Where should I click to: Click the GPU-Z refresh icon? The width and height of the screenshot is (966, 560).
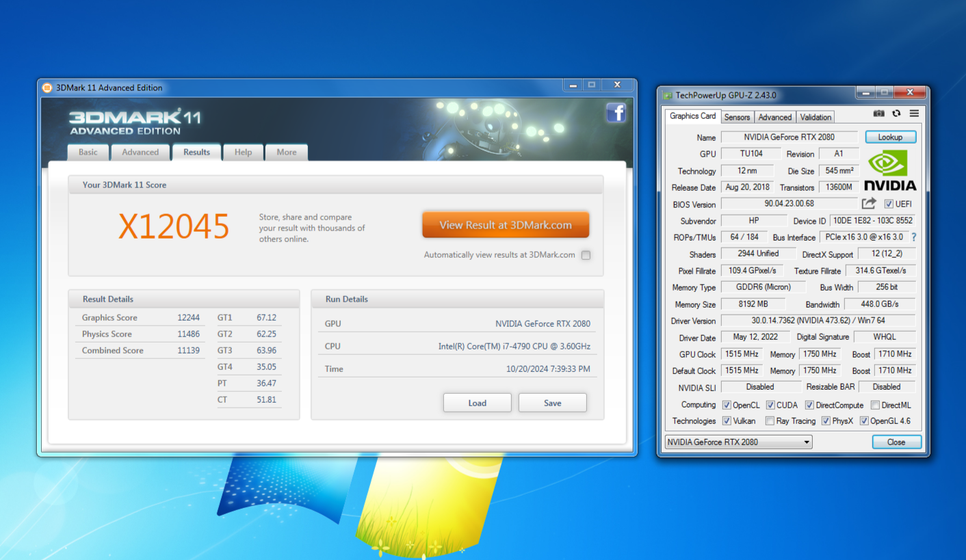point(896,114)
